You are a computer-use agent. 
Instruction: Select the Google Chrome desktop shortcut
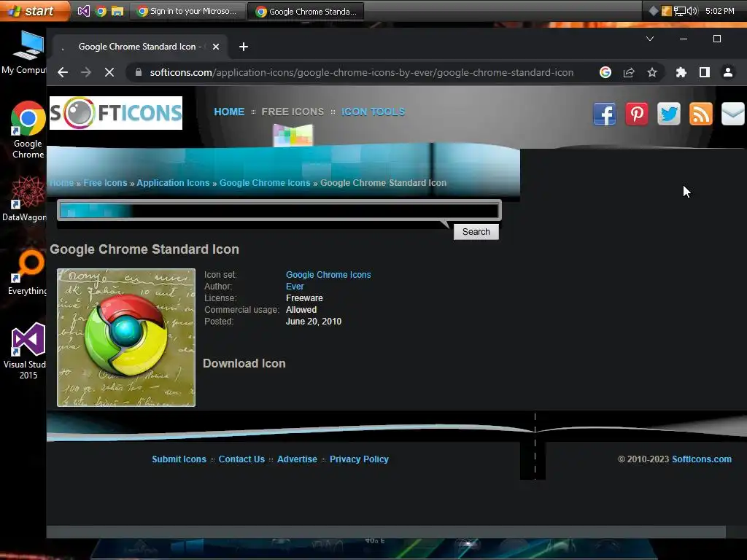(x=28, y=130)
